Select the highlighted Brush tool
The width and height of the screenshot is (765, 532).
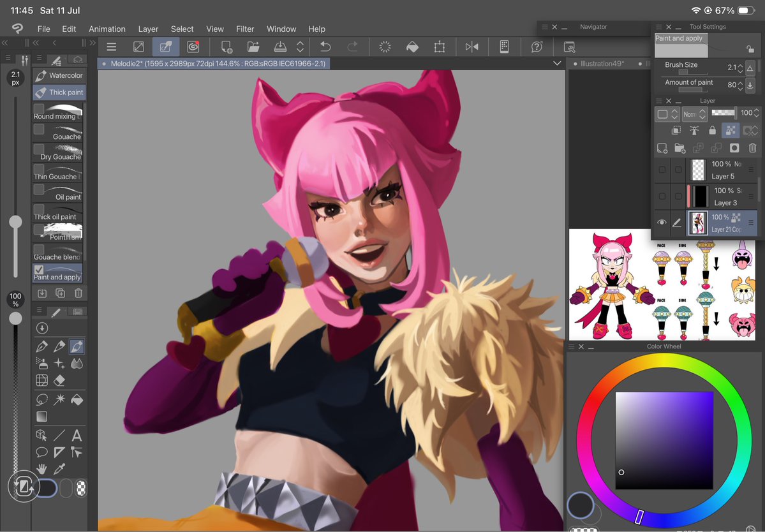click(77, 347)
